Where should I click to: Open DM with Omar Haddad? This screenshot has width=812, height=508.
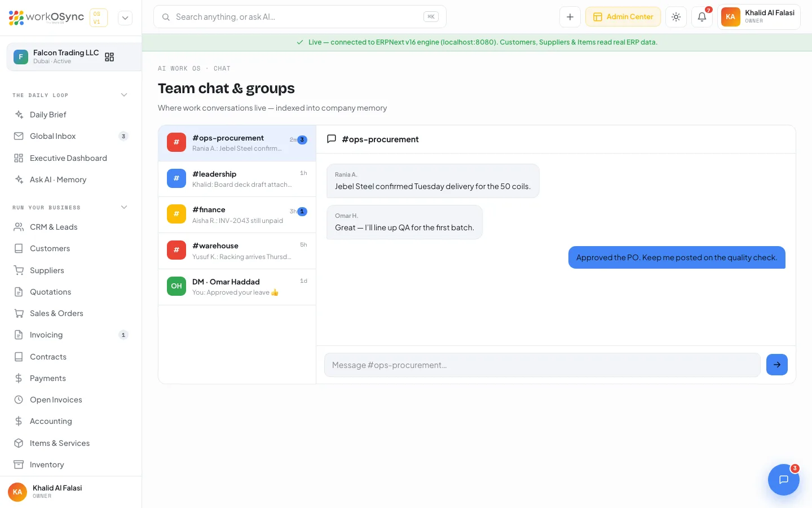click(237, 287)
